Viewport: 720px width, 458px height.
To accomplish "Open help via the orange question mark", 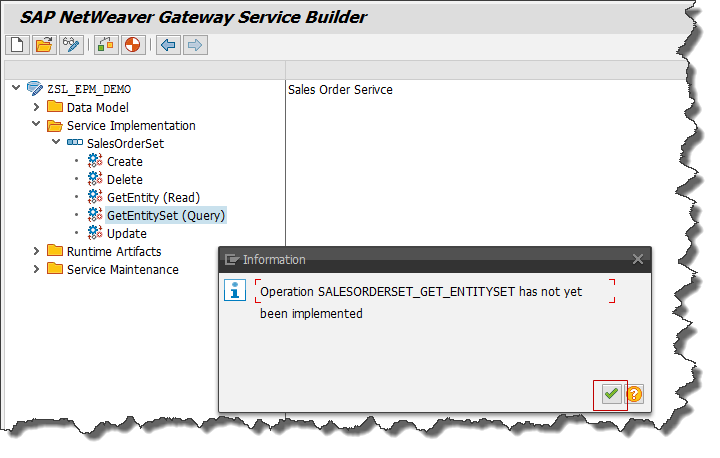I will click(634, 394).
